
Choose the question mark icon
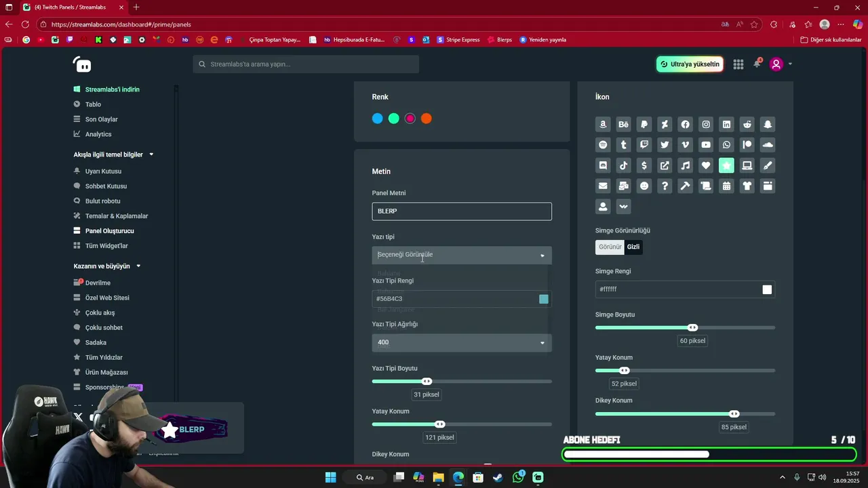pos(665,186)
